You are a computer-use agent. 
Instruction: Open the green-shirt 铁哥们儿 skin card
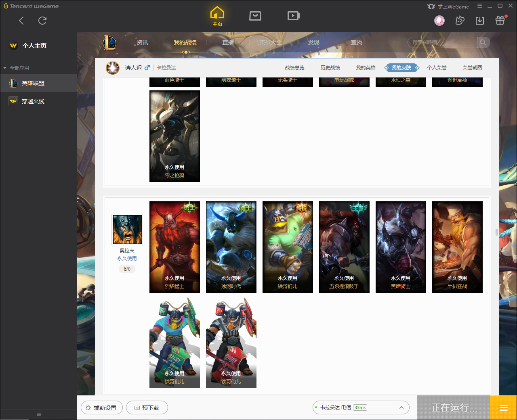288,247
